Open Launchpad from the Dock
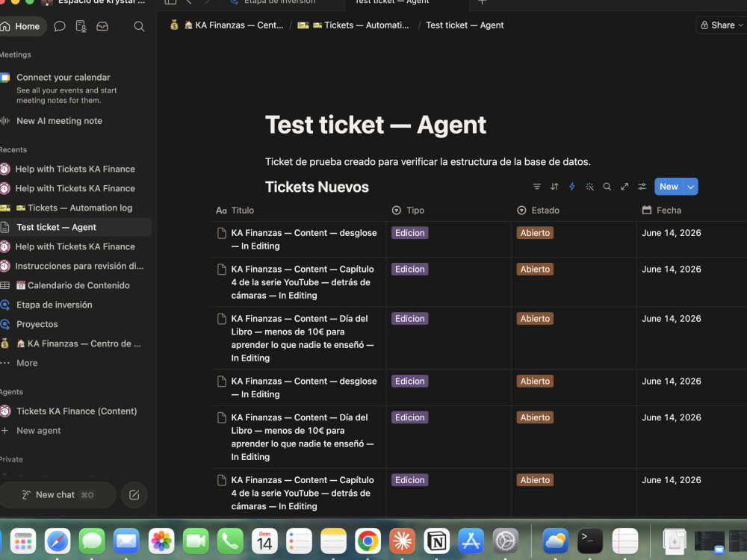The image size is (747, 560). 23,541
